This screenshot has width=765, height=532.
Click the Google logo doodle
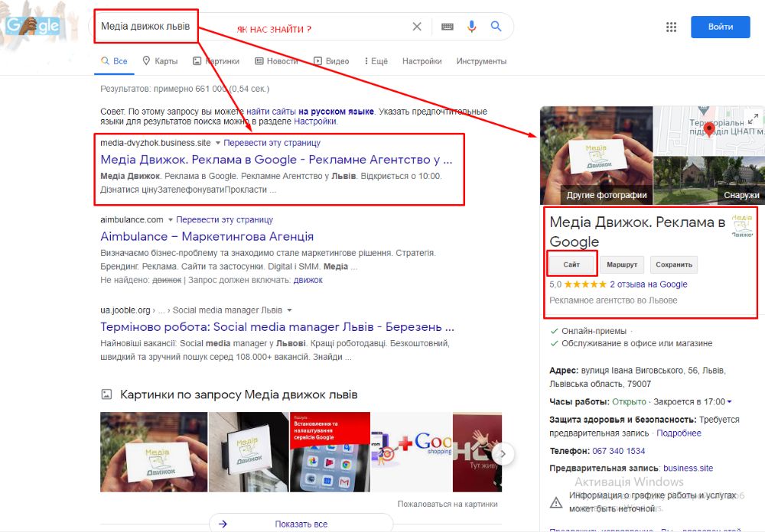(33, 26)
